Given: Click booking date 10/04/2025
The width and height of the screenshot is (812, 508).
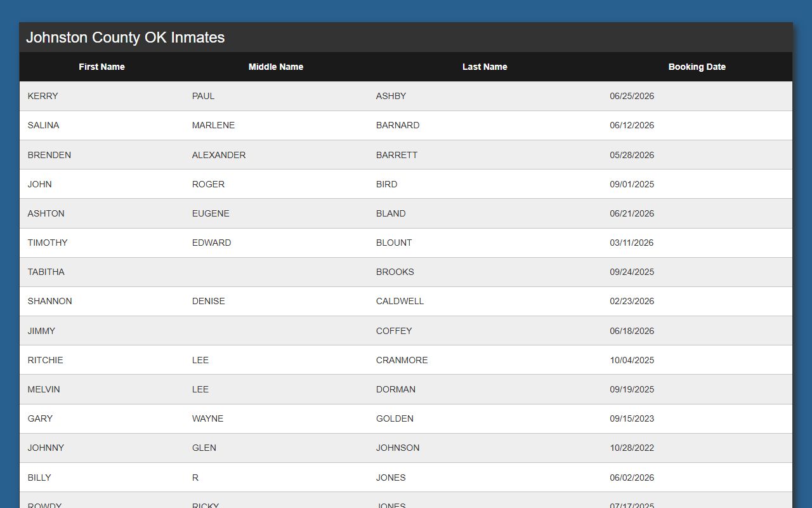Looking at the screenshot, I should click(x=632, y=360).
